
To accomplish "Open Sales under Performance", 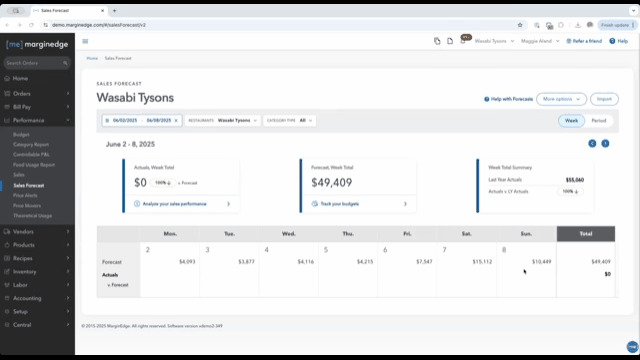I will click(x=19, y=175).
